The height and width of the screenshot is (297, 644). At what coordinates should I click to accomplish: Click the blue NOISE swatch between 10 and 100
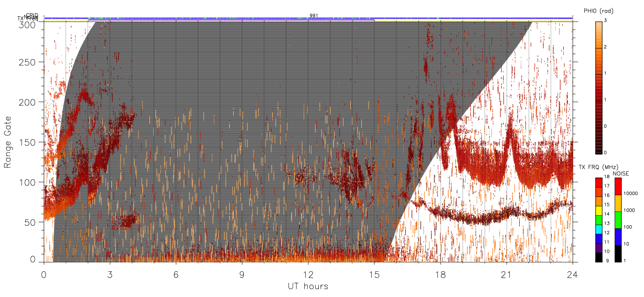pos(618,236)
